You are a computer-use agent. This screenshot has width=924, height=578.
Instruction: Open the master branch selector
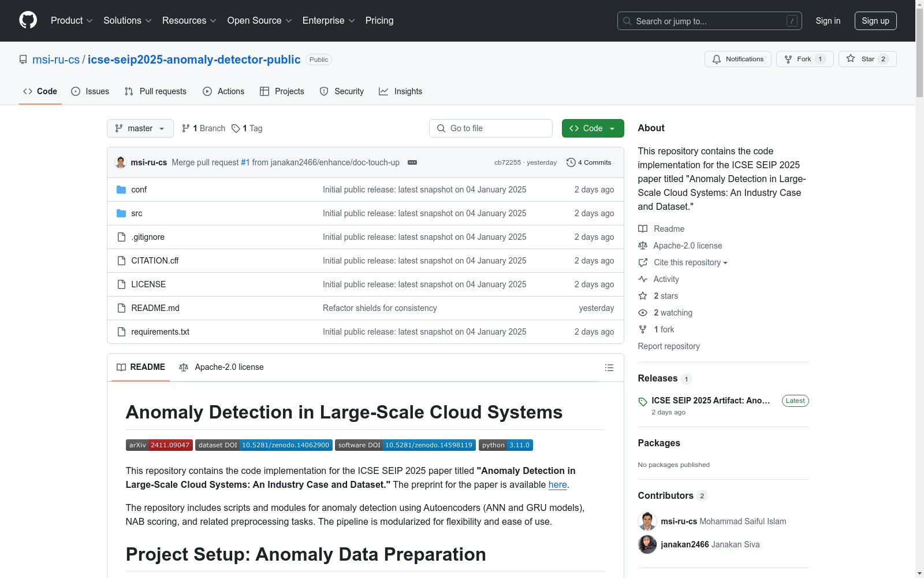140,128
